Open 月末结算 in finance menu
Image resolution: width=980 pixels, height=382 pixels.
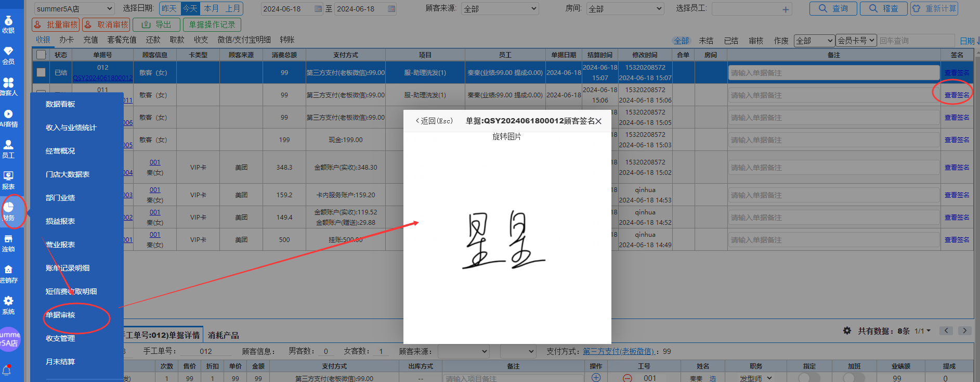coord(60,362)
